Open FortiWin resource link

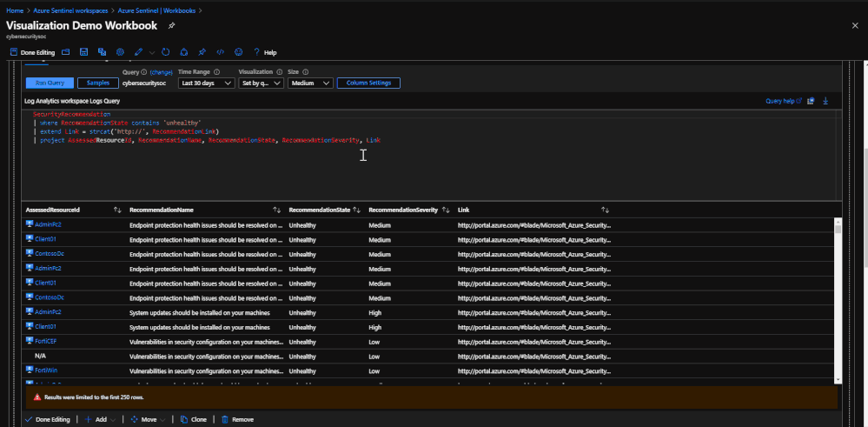click(x=46, y=370)
